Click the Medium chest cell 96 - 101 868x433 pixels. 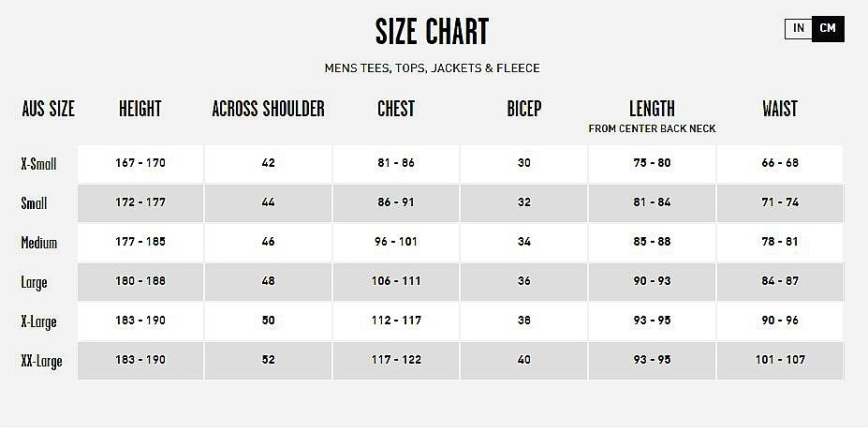tap(395, 242)
